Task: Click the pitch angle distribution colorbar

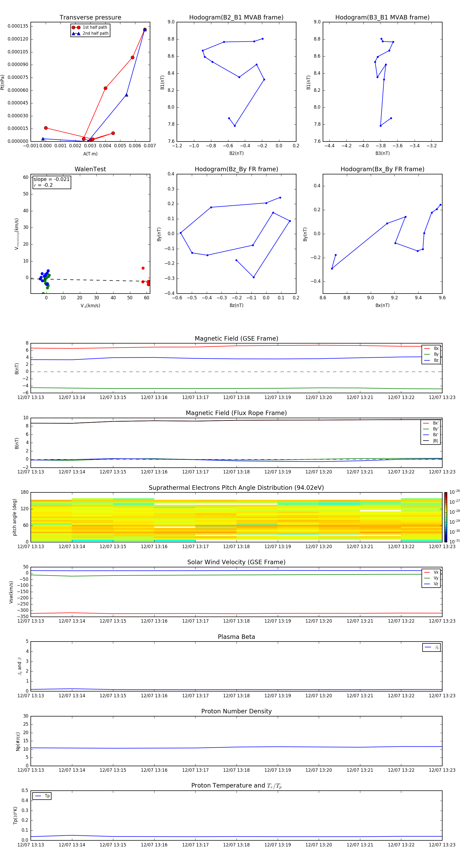Action: (445, 517)
